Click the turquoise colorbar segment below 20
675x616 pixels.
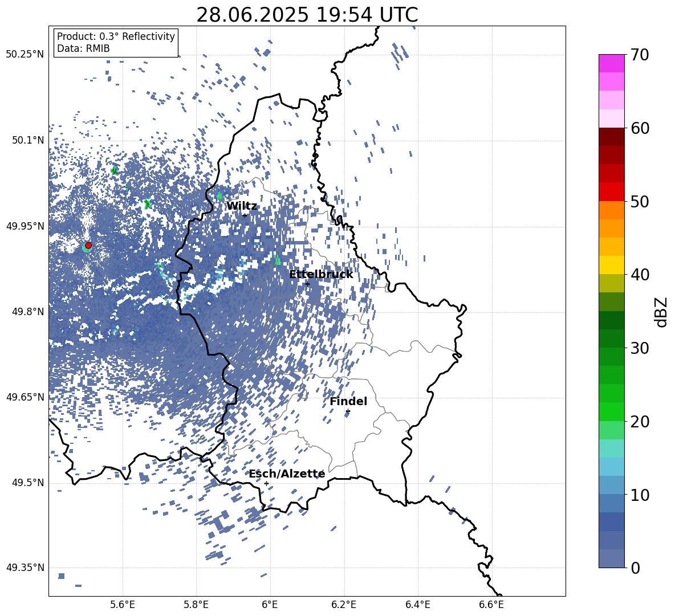[x=612, y=448]
